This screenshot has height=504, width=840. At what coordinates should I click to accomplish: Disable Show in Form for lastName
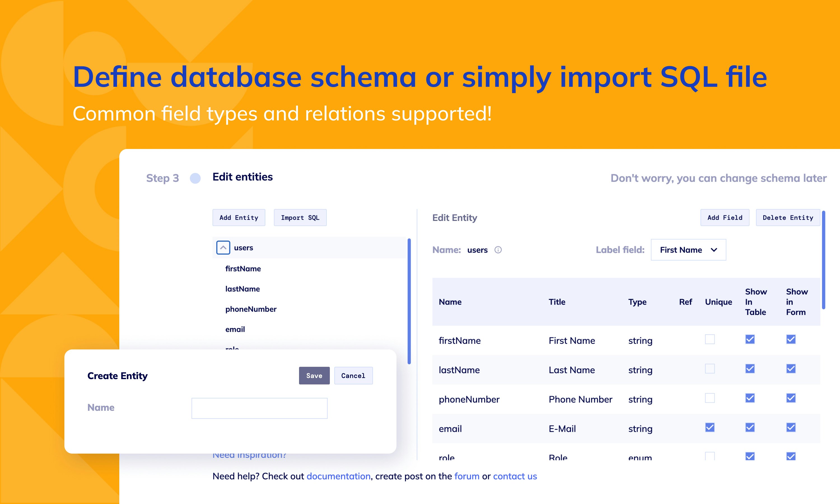791,368
